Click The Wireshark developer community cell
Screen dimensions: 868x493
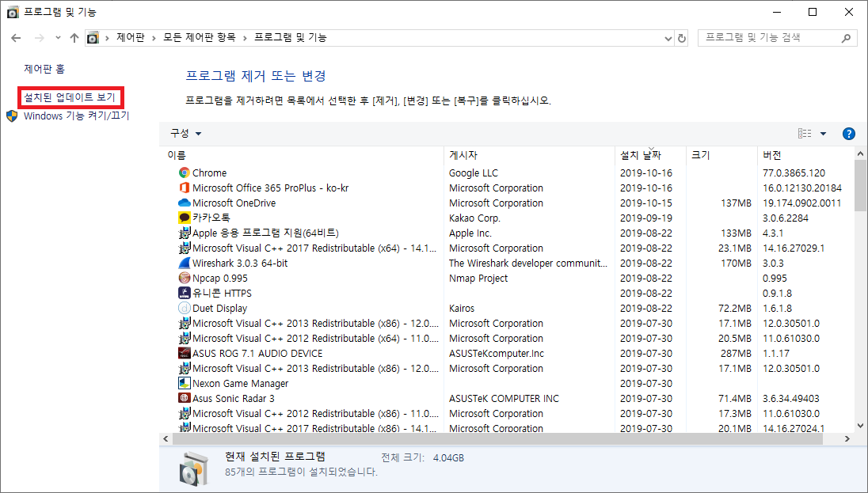pos(528,263)
